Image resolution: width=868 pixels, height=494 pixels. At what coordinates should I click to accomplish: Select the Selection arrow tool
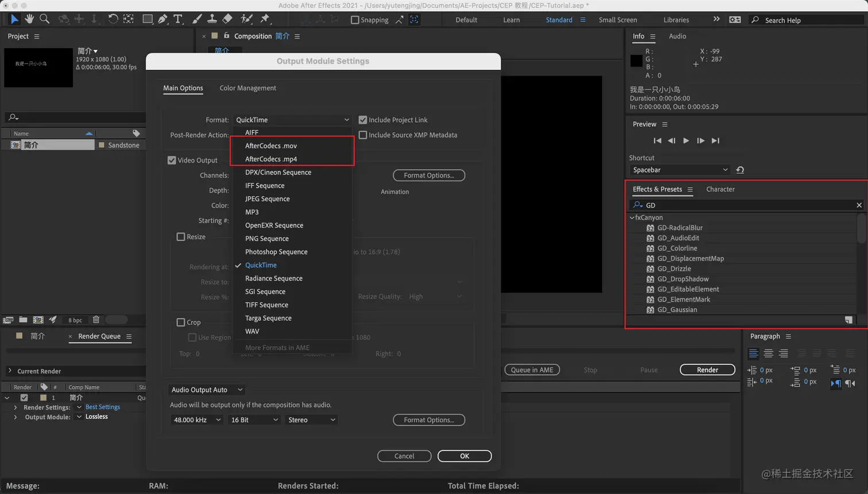click(x=14, y=19)
